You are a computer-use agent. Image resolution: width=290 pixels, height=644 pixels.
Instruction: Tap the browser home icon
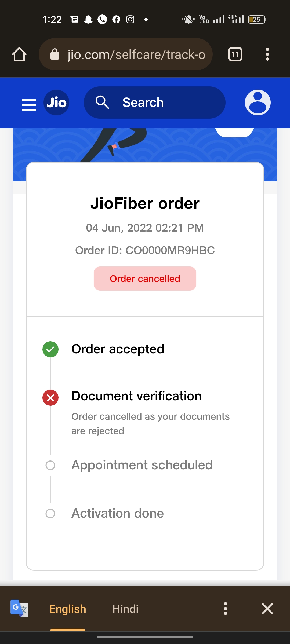click(19, 54)
